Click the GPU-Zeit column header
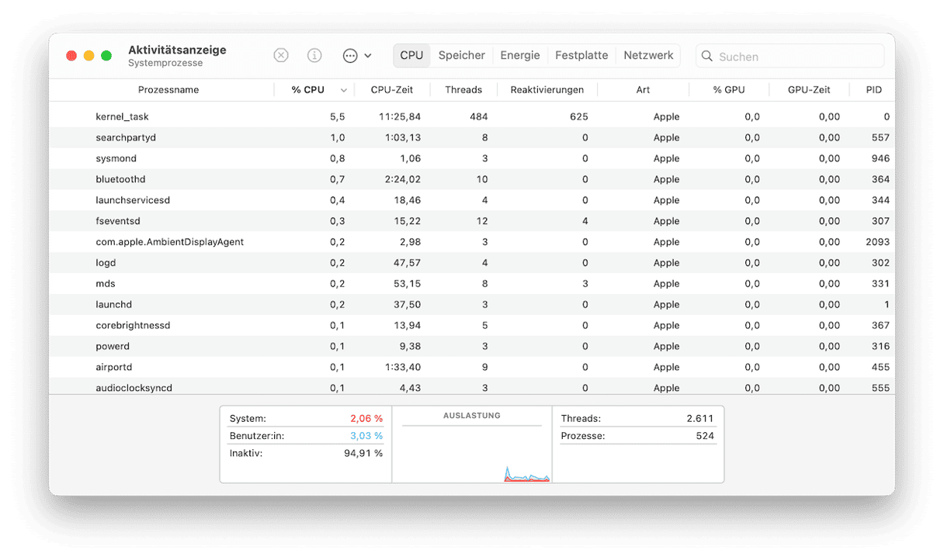Image resolution: width=944 pixels, height=560 pixels. pos(809,89)
